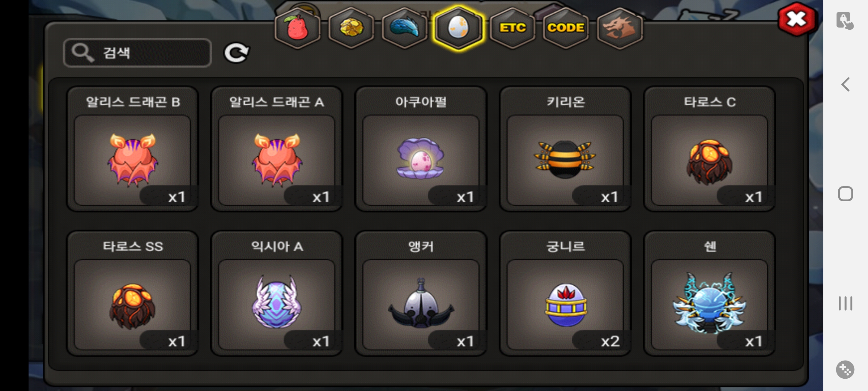Select the 알리스 드래곤 A egg
868x391 pixels.
click(x=277, y=149)
